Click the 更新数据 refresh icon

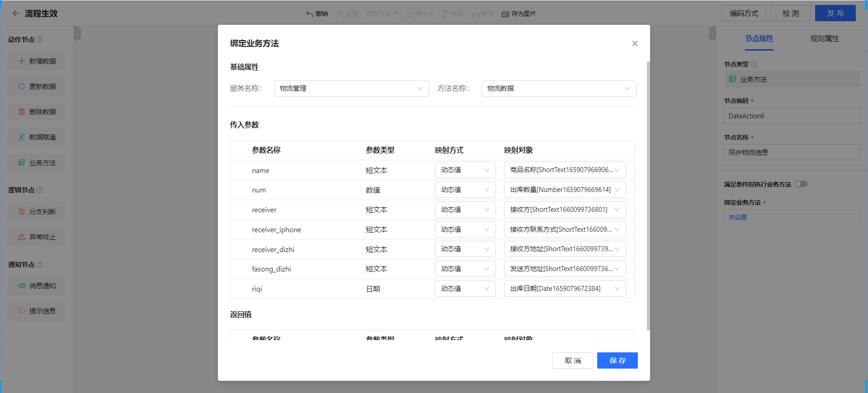[x=21, y=86]
